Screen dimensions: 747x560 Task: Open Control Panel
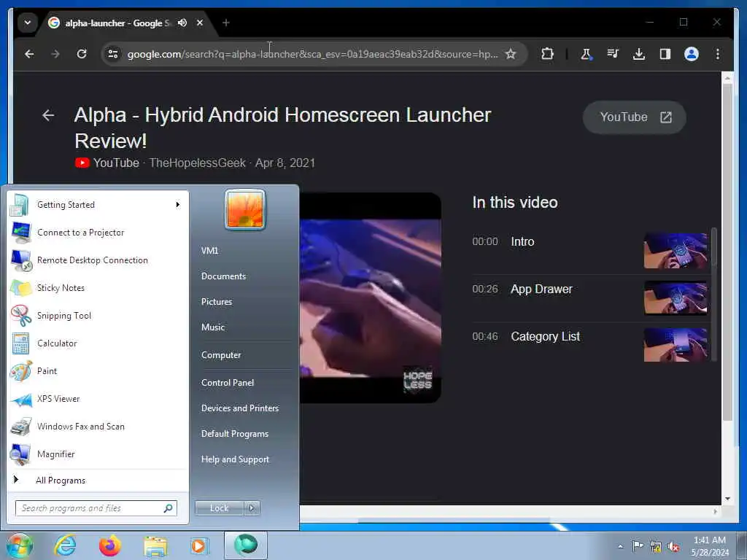tap(244, 383)
